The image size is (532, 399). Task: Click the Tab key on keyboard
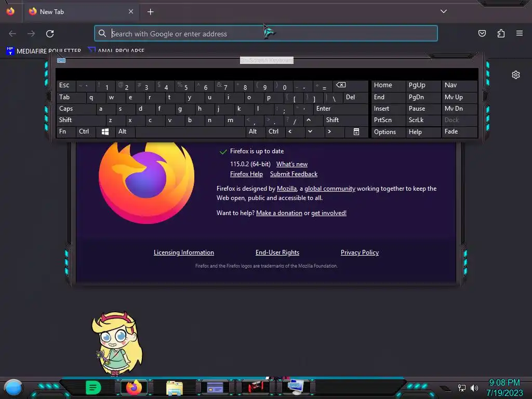(x=71, y=97)
